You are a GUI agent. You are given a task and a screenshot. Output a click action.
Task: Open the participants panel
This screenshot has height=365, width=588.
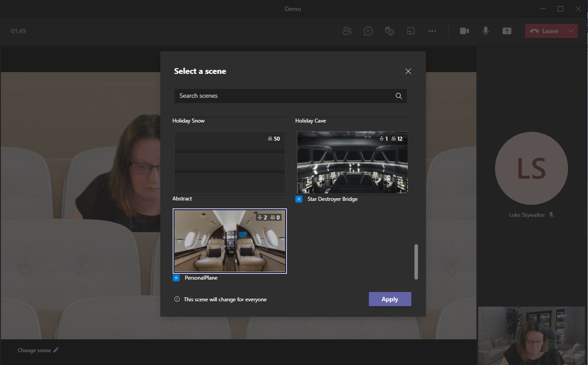point(347,31)
